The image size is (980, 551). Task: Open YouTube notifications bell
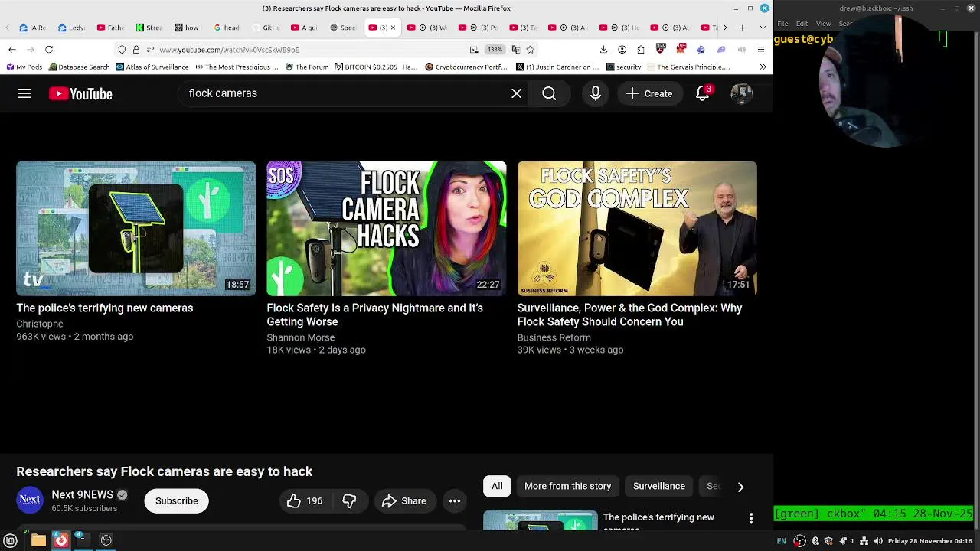pos(702,93)
